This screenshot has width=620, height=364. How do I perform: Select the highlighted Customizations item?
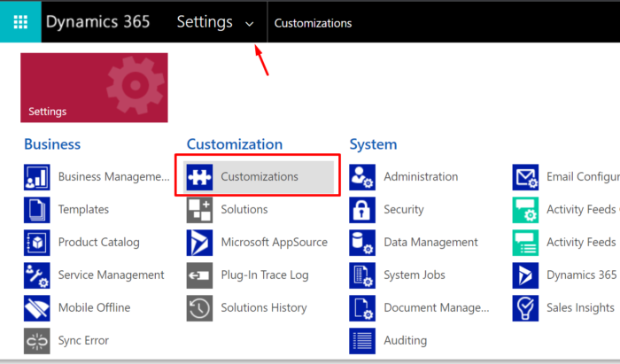[x=260, y=177]
